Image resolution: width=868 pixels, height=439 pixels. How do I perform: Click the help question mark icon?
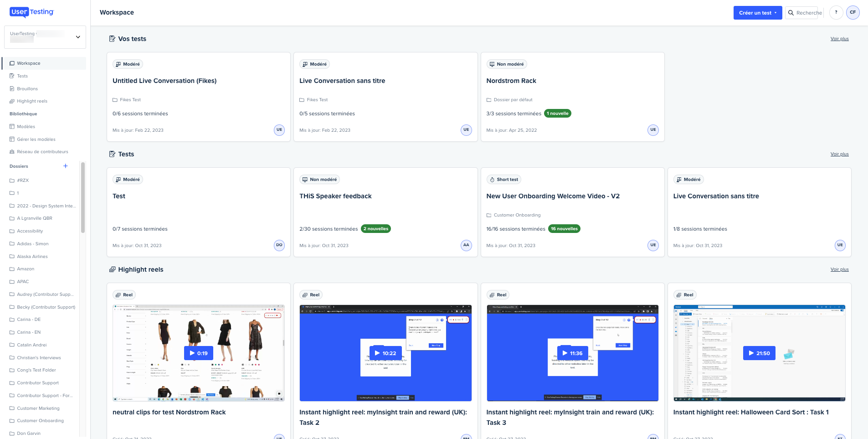[x=836, y=12]
